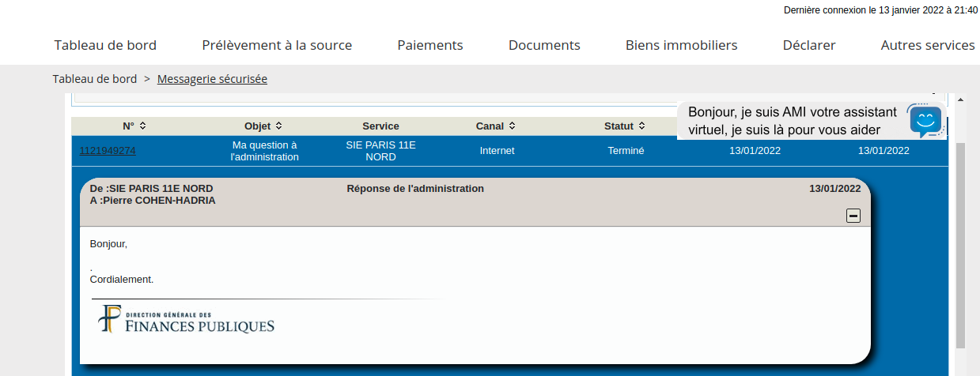Click the AMI assistant greeting bubble
980x376 pixels.
791,121
